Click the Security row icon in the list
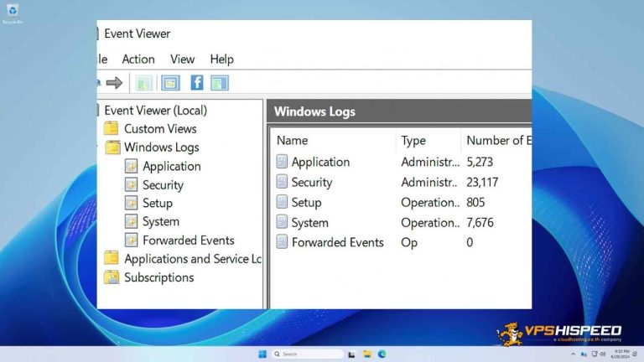The height and width of the screenshot is (362, 644). [x=282, y=181]
